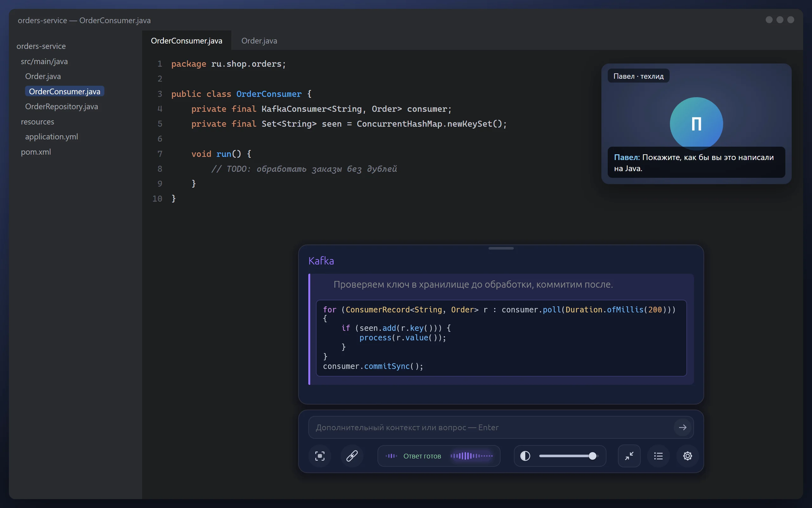Send the message with the arrow button

pos(683,427)
